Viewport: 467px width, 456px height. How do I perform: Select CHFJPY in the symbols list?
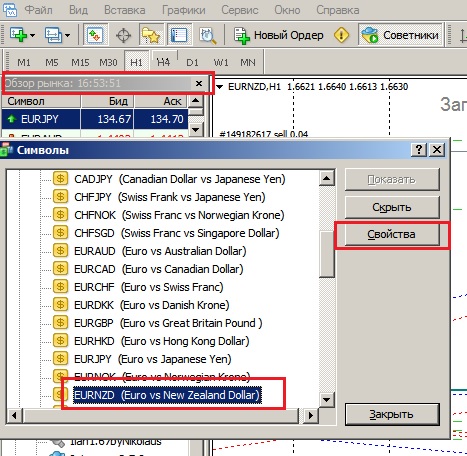click(x=170, y=197)
